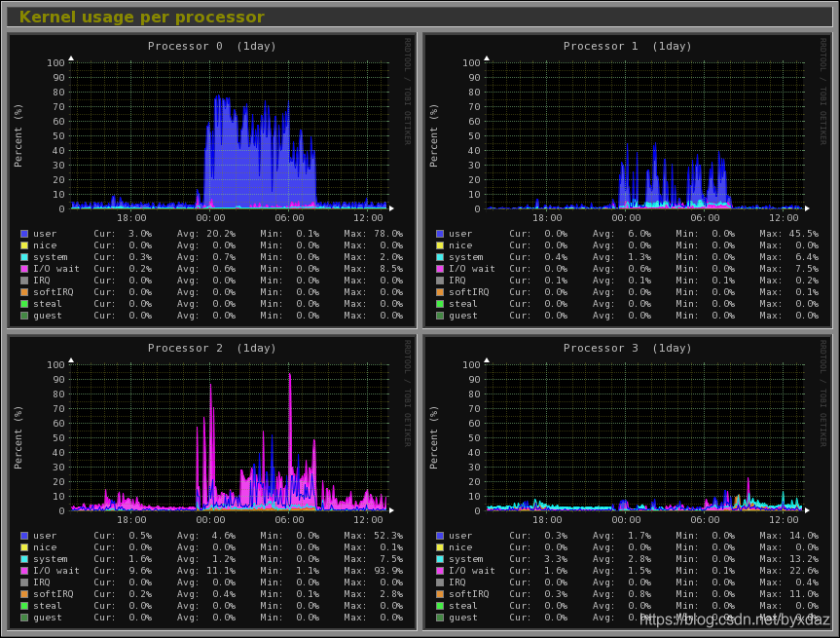Open the Processor 2 (1day) graph
This screenshot has width=840, height=638.
tap(212, 482)
